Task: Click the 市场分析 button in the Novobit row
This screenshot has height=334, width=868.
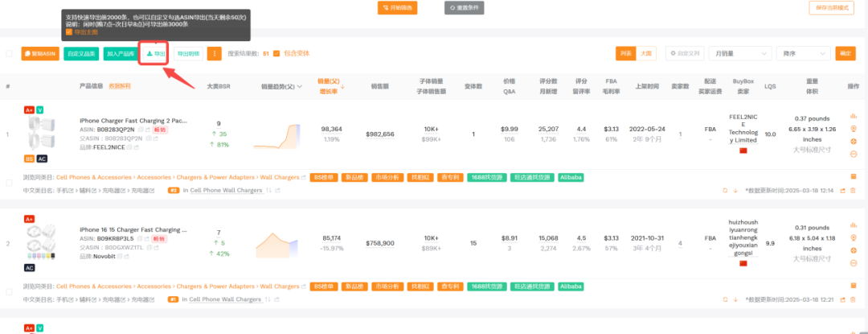Action: point(387,287)
